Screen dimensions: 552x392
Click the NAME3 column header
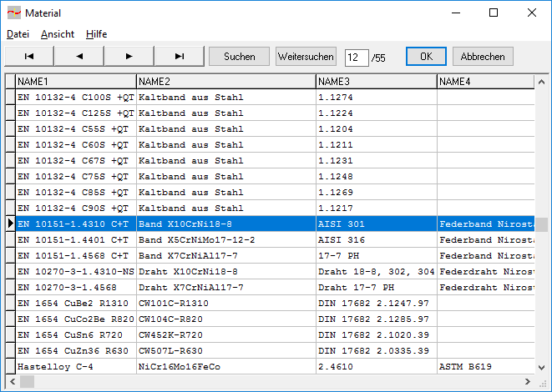coord(377,82)
